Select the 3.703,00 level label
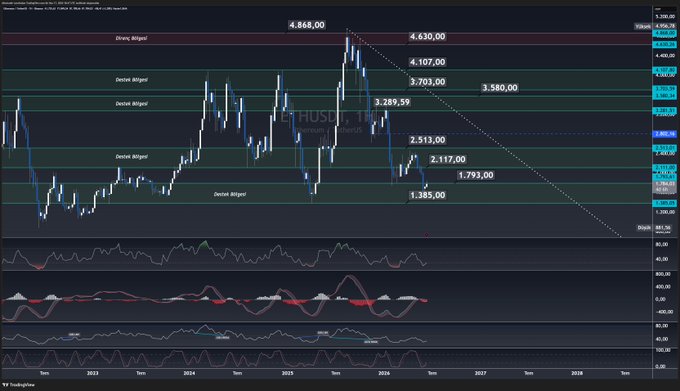The height and width of the screenshot is (391, 680). (x=427, y=81)
